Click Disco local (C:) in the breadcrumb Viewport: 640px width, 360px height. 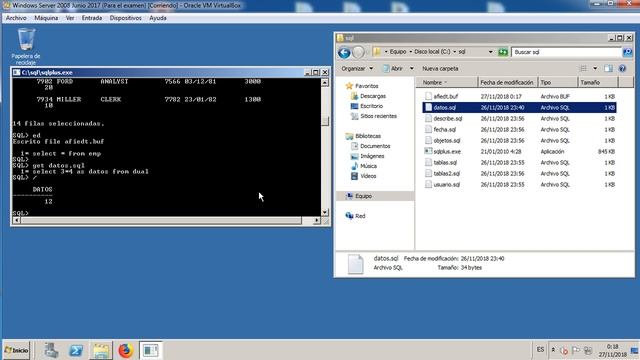click(x=432, y=52)
